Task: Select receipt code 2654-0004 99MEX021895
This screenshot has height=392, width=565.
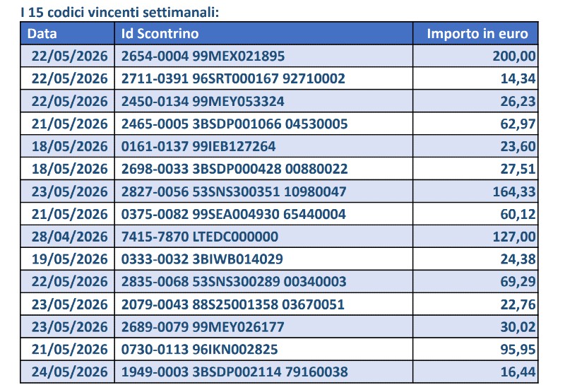Action: click(203, 57)
